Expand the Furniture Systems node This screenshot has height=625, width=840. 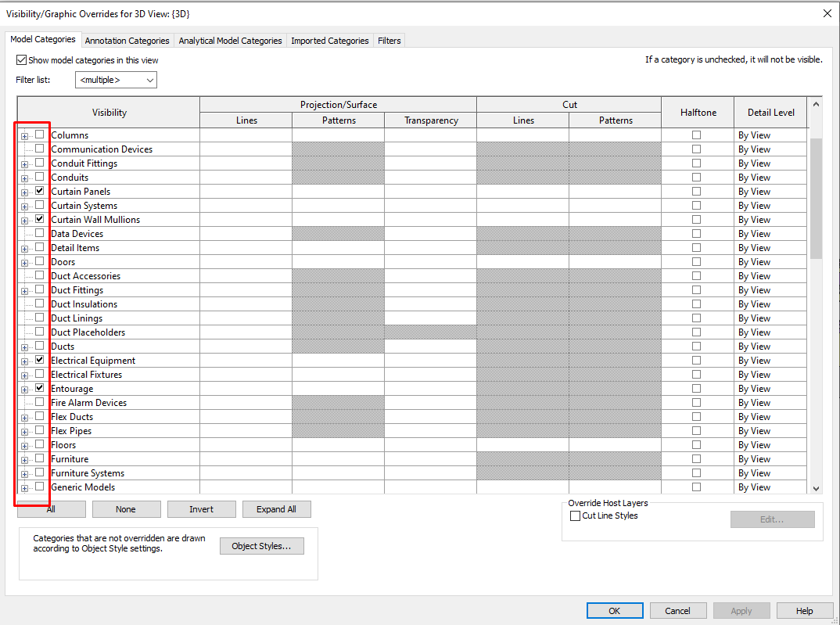(25, 474)
